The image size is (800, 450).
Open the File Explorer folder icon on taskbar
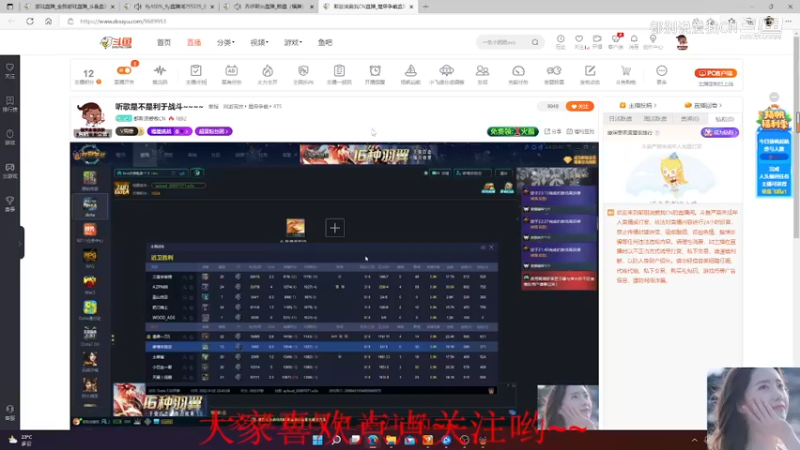pyautogui.click(x=391, y=440)
